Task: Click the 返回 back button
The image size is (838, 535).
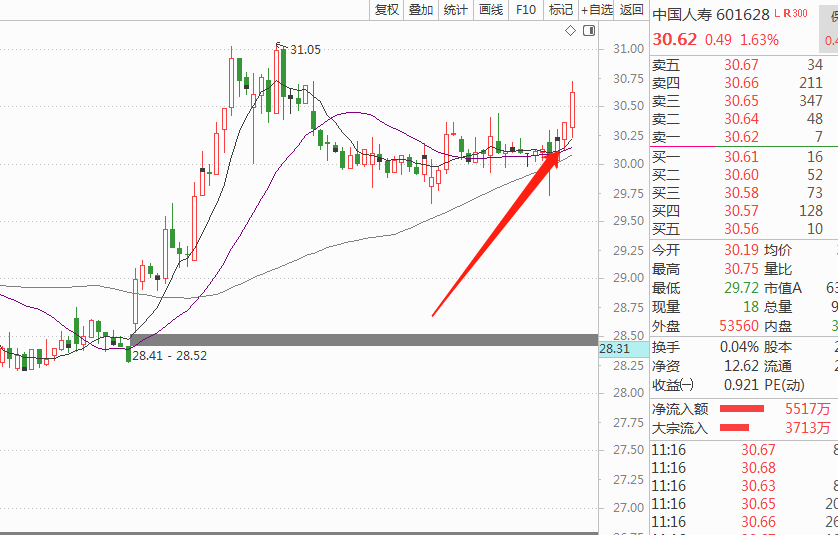Action: 631,10
